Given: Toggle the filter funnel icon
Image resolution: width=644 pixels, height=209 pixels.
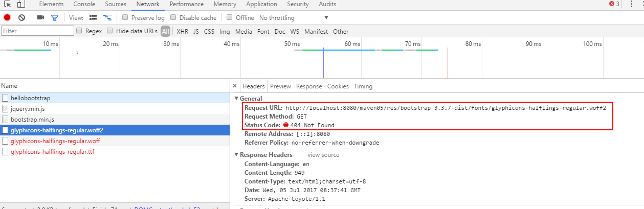Looking at the screenshot, I should coord(55,17).
